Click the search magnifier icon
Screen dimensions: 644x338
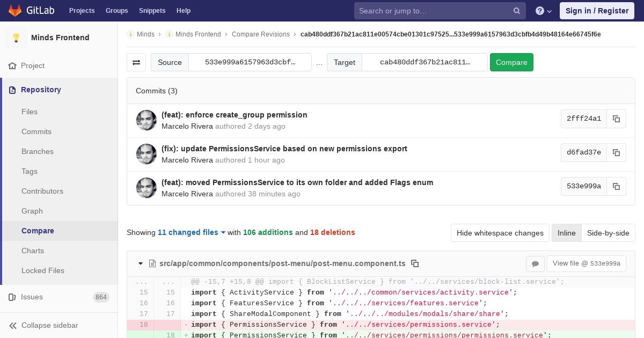click(517, 11)
